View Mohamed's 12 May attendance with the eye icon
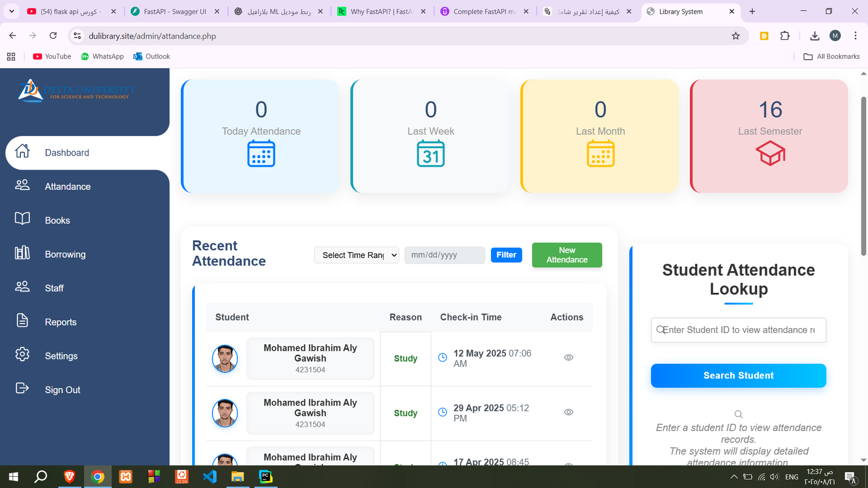Screen dimensions: 868x488 coord(569,357)
